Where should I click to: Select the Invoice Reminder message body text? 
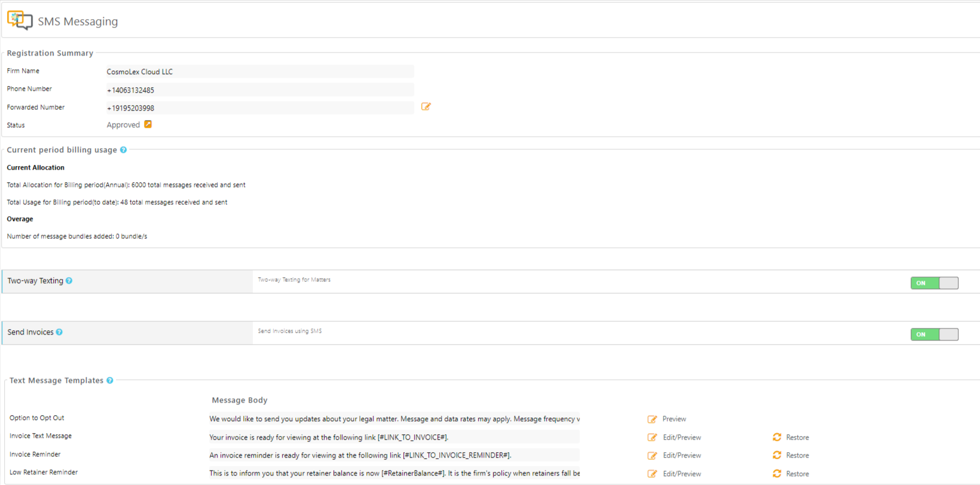[360, 455]
